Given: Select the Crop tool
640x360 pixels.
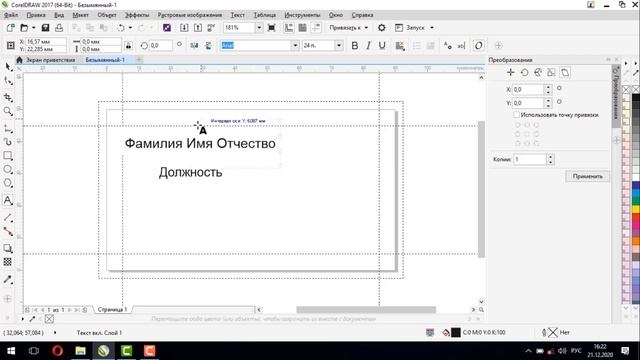Looking at the screenshot, I should click(x=8, y=97).
